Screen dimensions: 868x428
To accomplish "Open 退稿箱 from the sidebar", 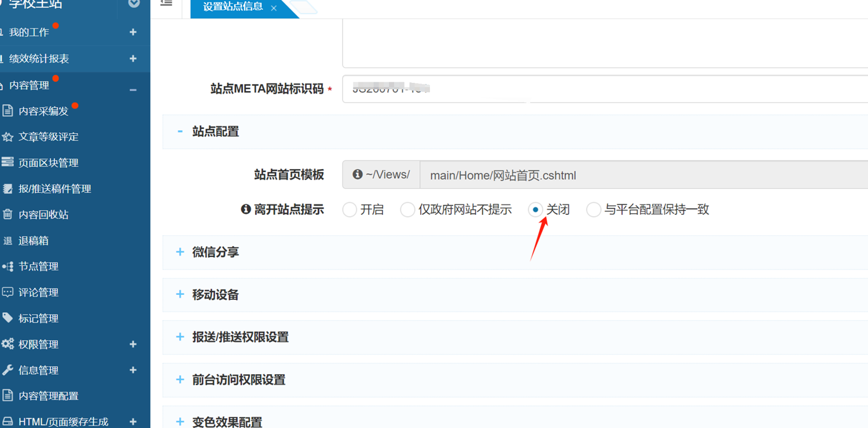I will 33,240.
